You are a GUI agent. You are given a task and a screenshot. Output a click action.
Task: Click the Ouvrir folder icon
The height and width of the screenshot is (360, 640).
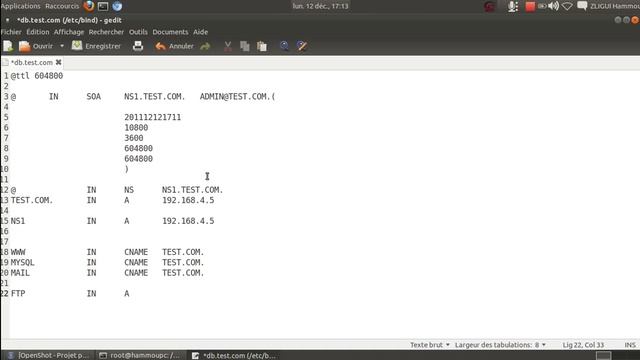tap(24, 46)
